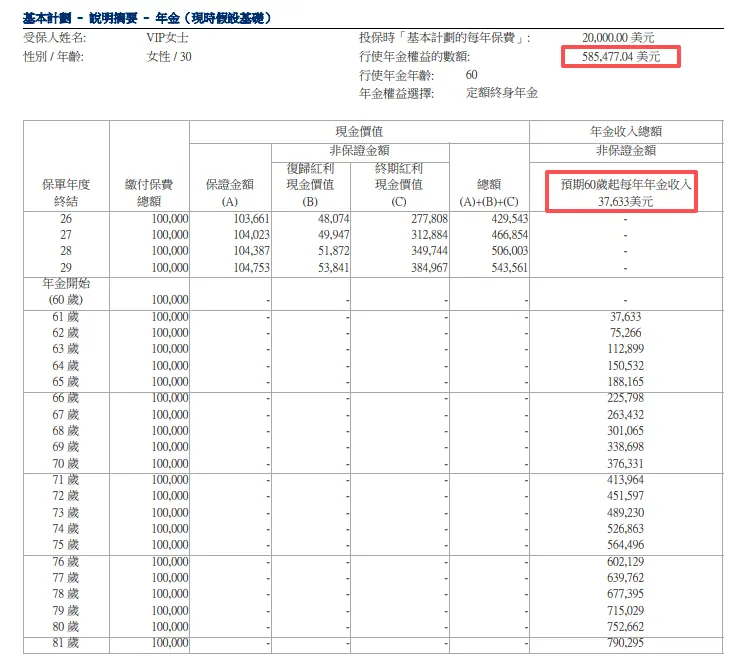
Task: Select annuity total 188,165
Action: click(625, 381)
